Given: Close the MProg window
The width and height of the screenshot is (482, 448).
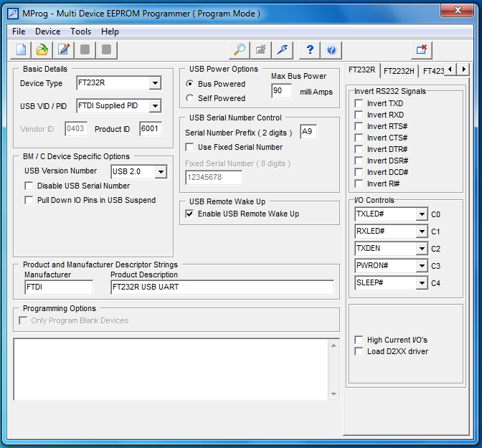Looking at the screenshot, I should 458,10.
